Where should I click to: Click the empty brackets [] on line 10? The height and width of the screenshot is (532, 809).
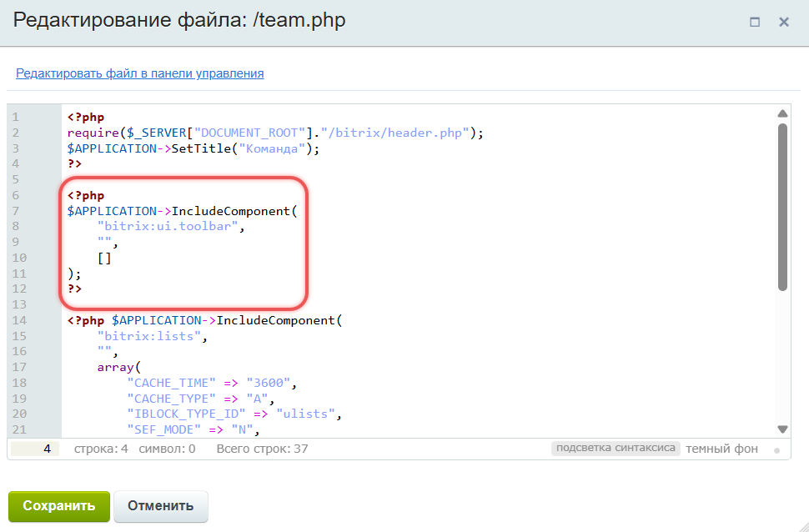point(104,258)
